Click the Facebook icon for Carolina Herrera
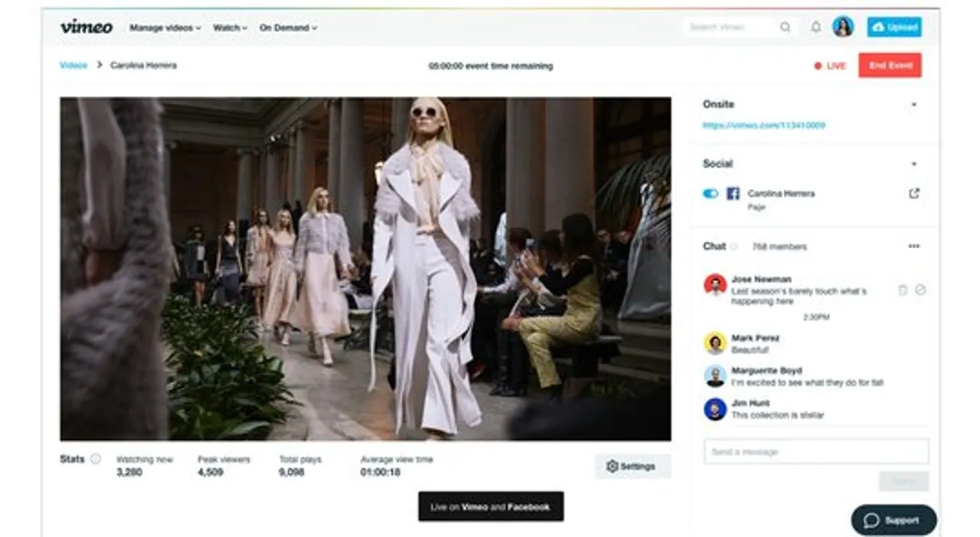This screenshot has width=980, height=537. (733, 194)
